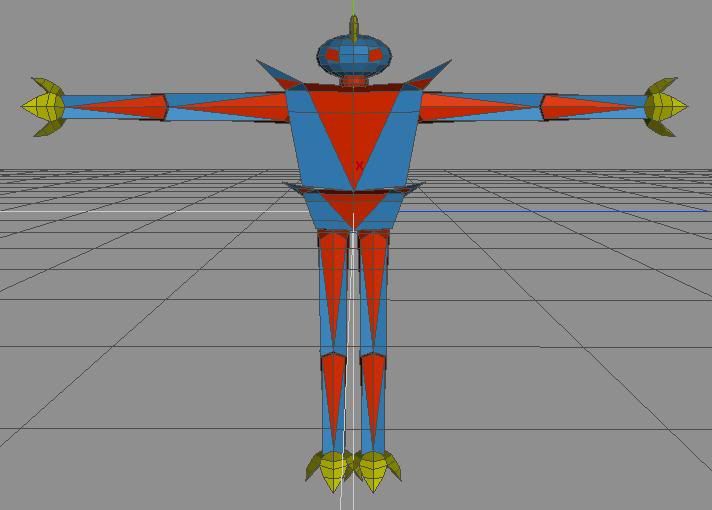Select the upper arm segment on screen left
The image size is (712, 510).
(x=227, y=107)
